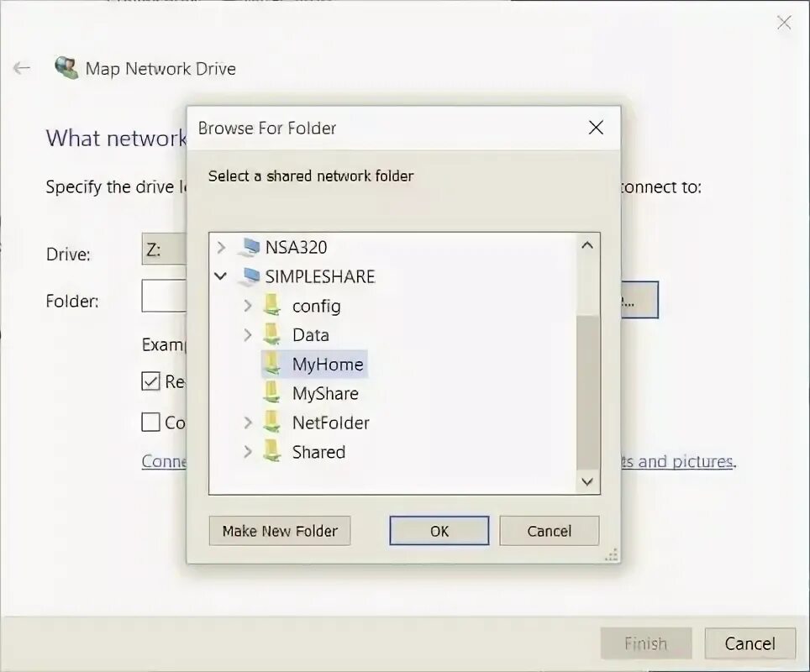Go back with the wizard back arrow
Screen dimensions: 810x672
tap(22, 68)
